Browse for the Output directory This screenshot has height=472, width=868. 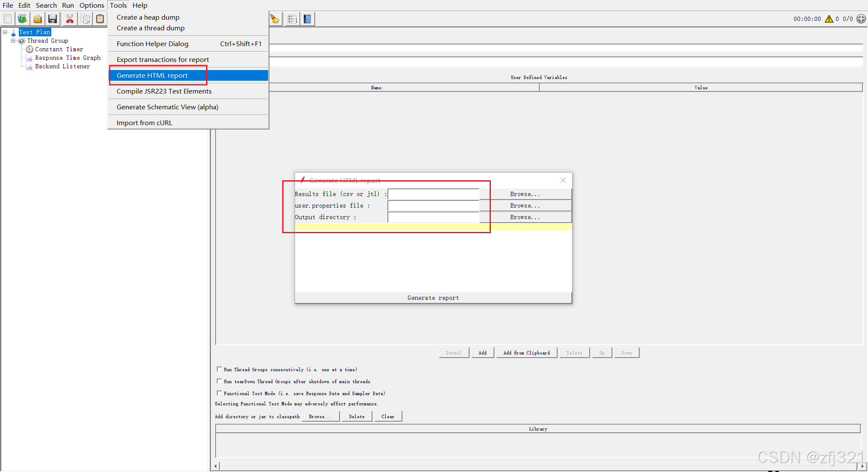525,217
